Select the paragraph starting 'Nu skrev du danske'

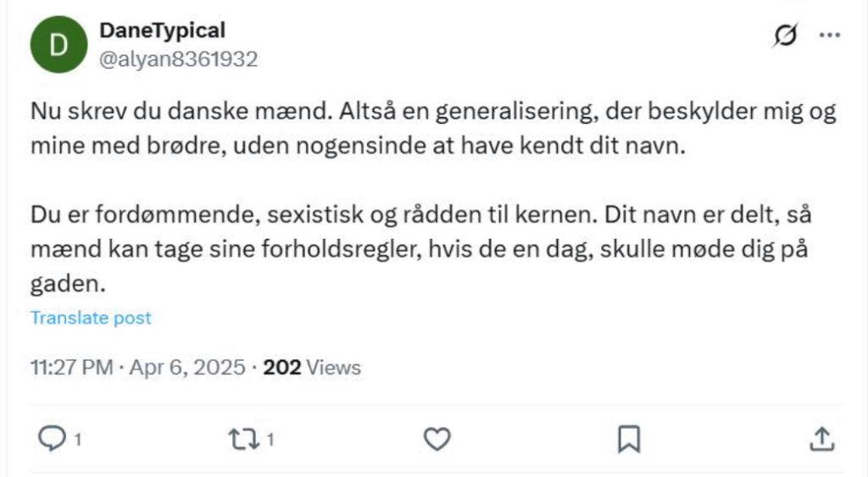pos(433,129)
